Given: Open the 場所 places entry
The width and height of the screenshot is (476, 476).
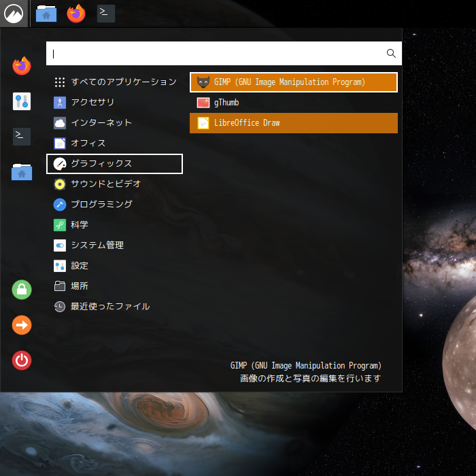Looking at the screenshot, I should (x=114, y=286).
